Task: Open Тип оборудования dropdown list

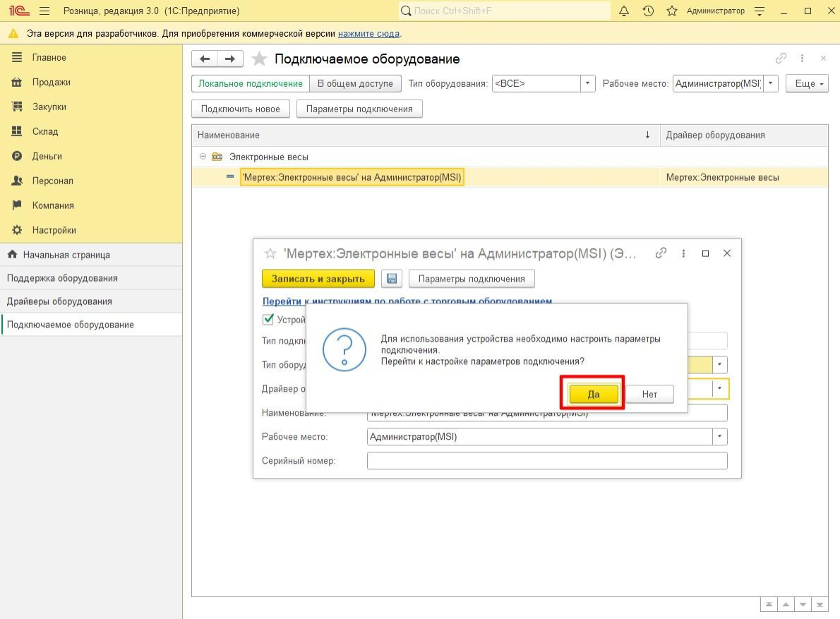Action: click(588, 83)
